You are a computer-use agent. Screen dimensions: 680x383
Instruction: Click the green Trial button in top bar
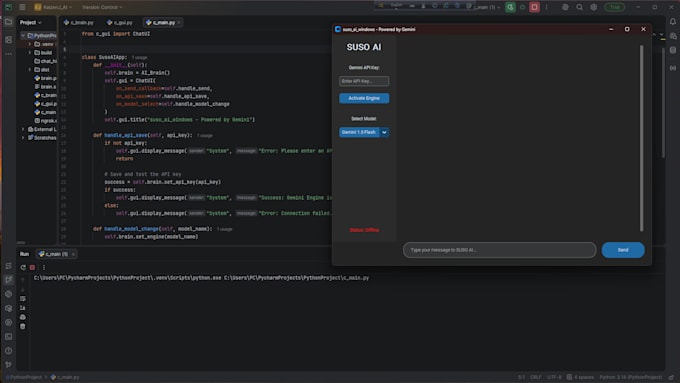pyautogui.click(x=615, y=7)
